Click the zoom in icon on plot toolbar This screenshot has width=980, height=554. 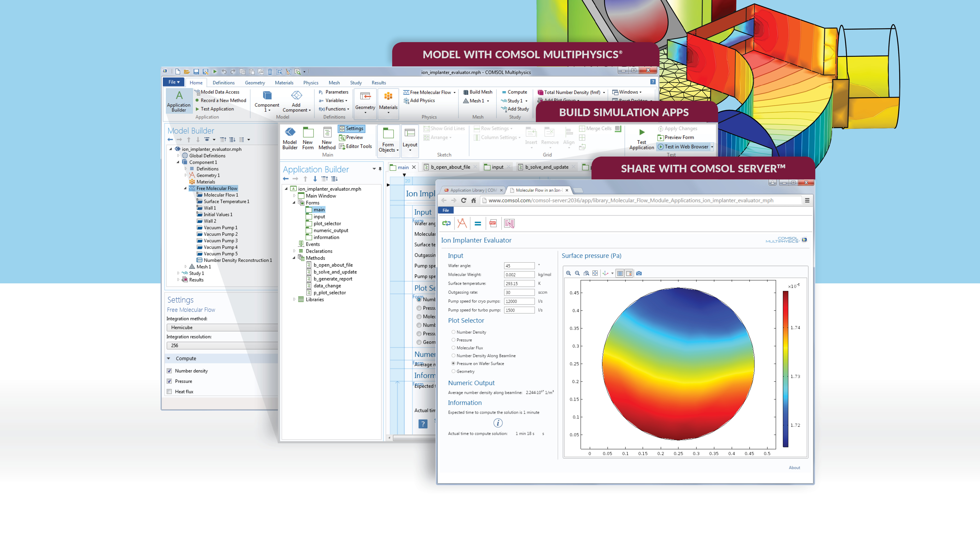click(568, 273)
